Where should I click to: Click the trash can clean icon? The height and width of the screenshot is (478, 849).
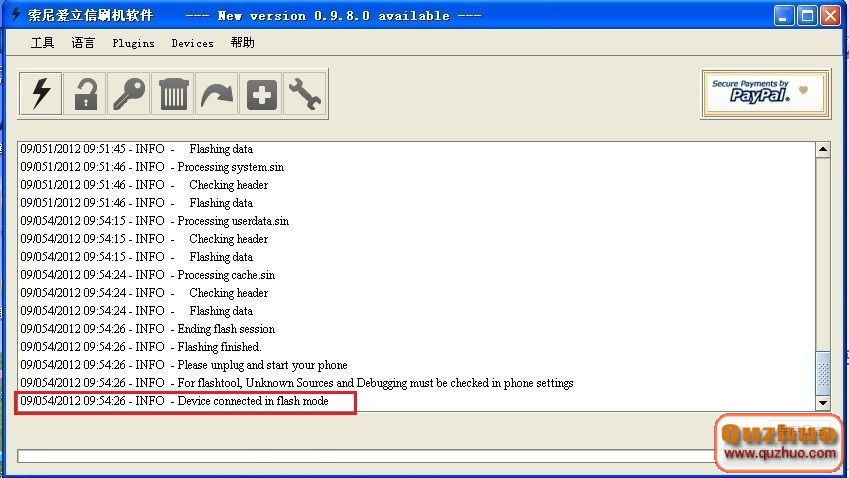tap(173, 94)
